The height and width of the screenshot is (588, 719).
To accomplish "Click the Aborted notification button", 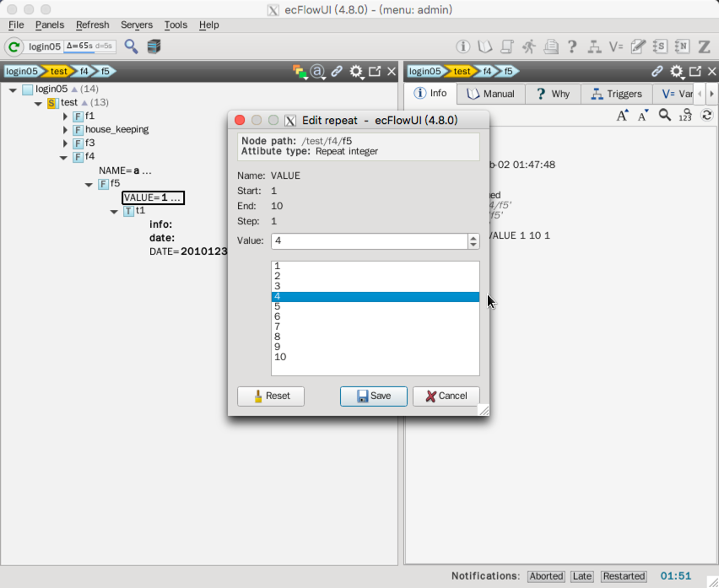I will (546, 576).
